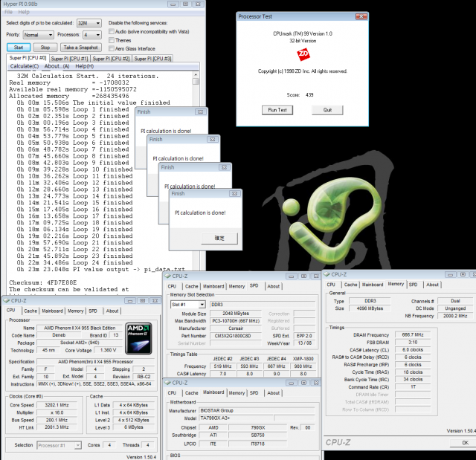Viewport: 476px width, 460px height.
Task: Open the About...(A) menu in Super PI
Action: click(x=57, y=66)
